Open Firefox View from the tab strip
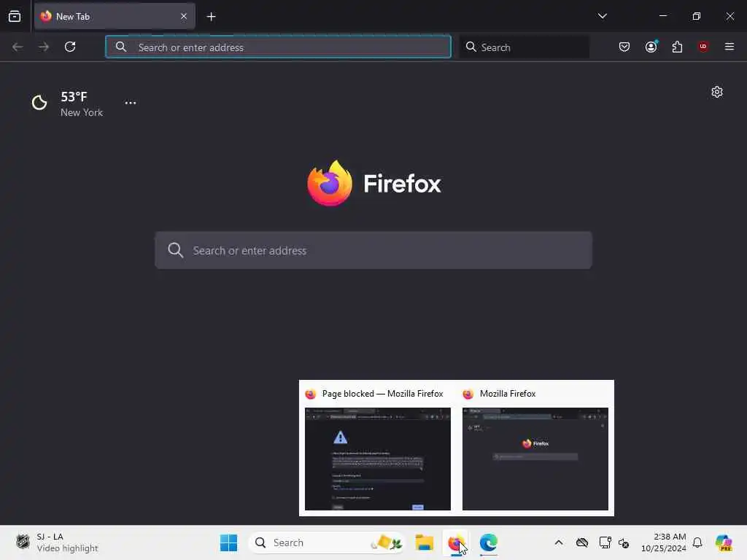This screenshot has width=747, height=560. pyautogui.click(x=15, y=16)
